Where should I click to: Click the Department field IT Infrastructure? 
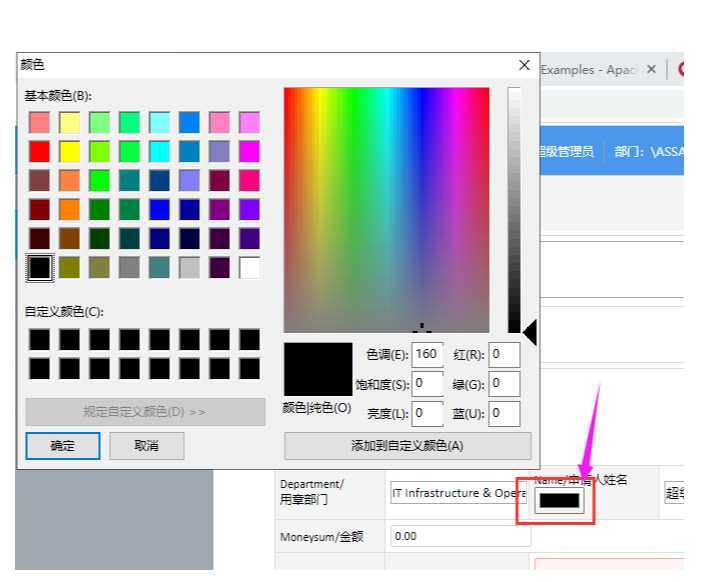coord(459,493)
